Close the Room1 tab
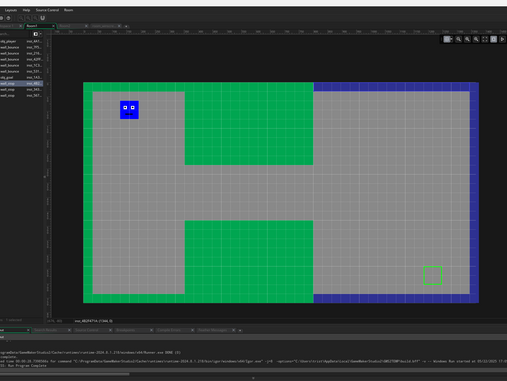 tap(53, 26)
